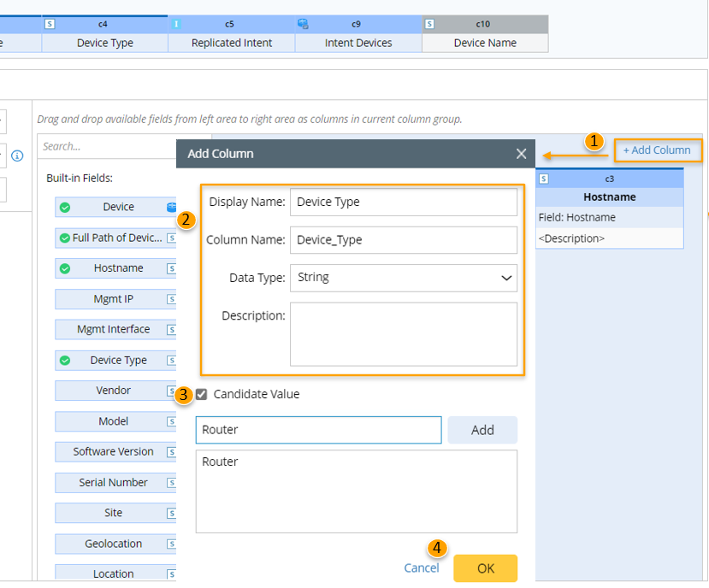Focus the Display Name text field

click(x=403, y=203)
